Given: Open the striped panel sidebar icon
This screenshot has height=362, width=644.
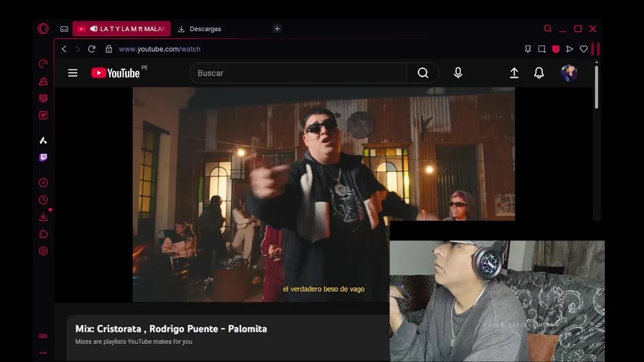Looking at the screenshot, I should point(43,98).
